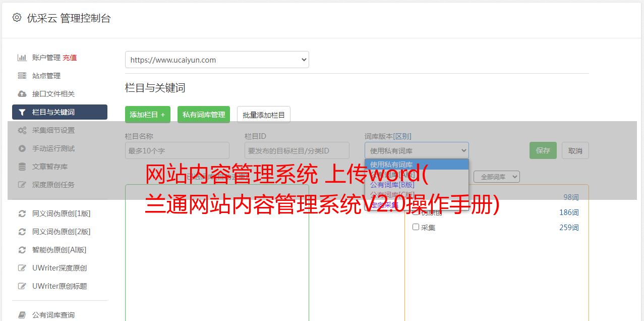Image resolution: width=644 pixels, height=321 pixels.
Task: Click the edit icon for UWriter深度原创
Action: click(22, 268)
